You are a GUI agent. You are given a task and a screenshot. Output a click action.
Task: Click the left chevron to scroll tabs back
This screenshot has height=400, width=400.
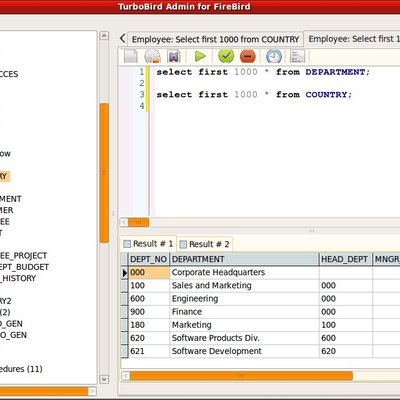click(122, 38)
